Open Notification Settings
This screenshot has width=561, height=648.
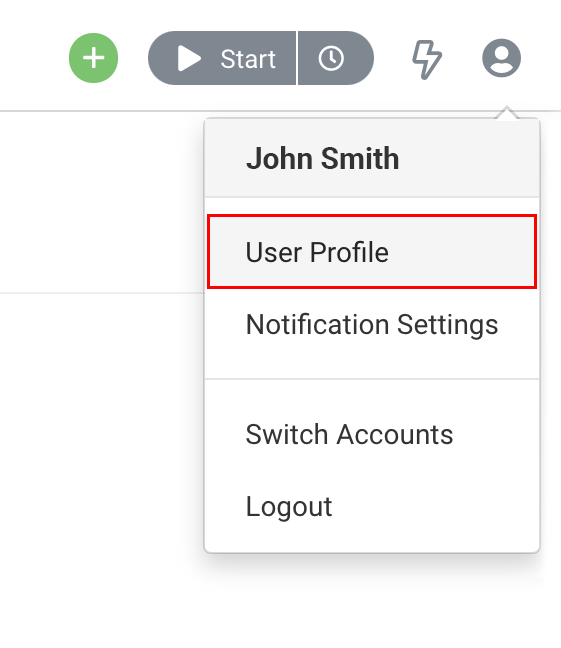point(372,324)
